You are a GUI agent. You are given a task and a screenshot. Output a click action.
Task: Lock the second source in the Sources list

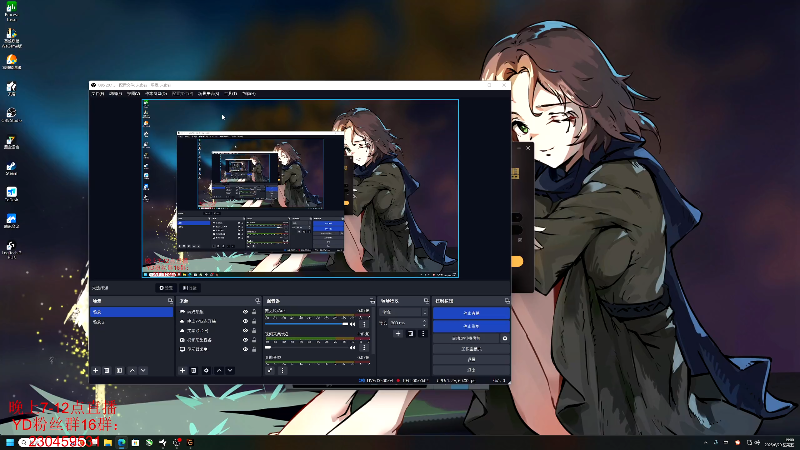click(x=254, y=321)
